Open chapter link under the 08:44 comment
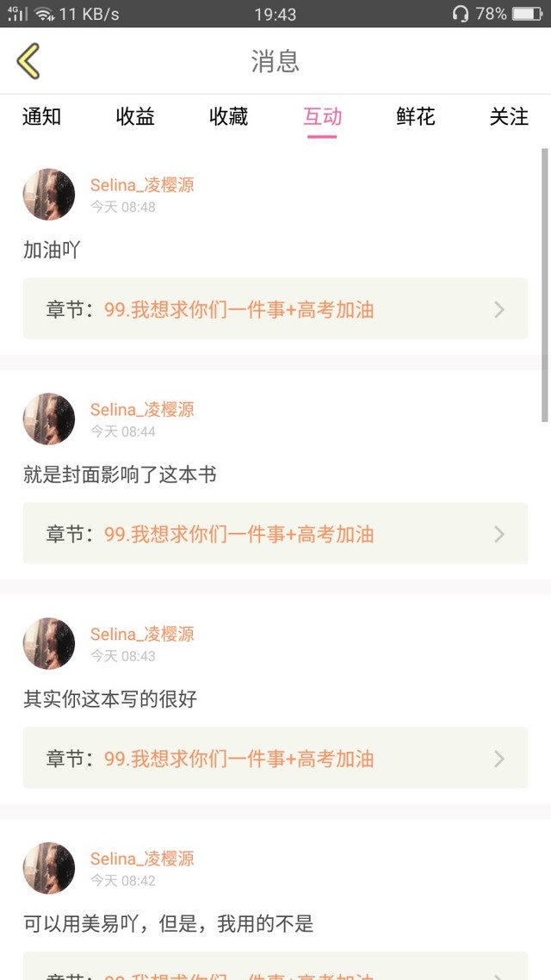The width and height of the screenshot is (551, 980). [x=239, y=535]
